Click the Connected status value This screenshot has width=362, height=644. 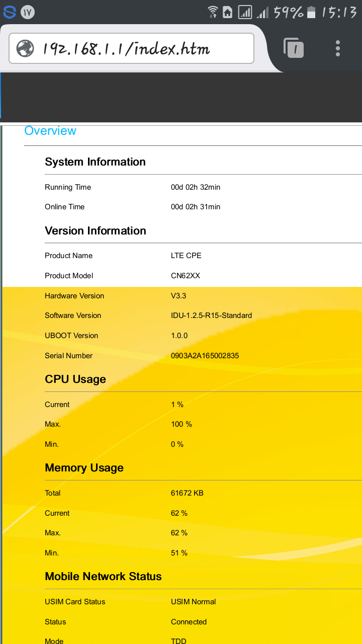click(x=189, y=622)
